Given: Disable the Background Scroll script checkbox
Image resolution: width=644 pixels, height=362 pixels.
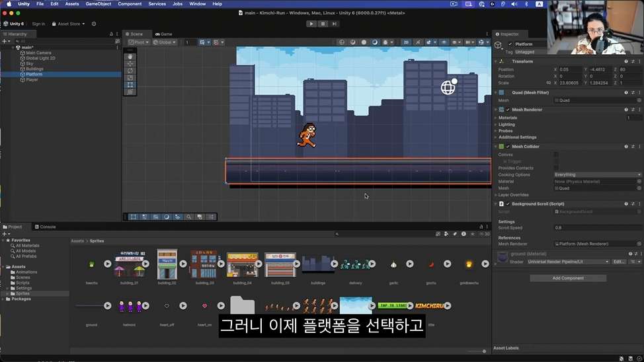Looking at the screenshot, I should (x=508, y=204).
